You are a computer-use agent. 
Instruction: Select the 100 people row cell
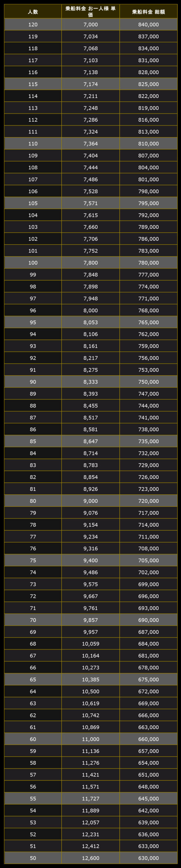(x=33, y=262)
